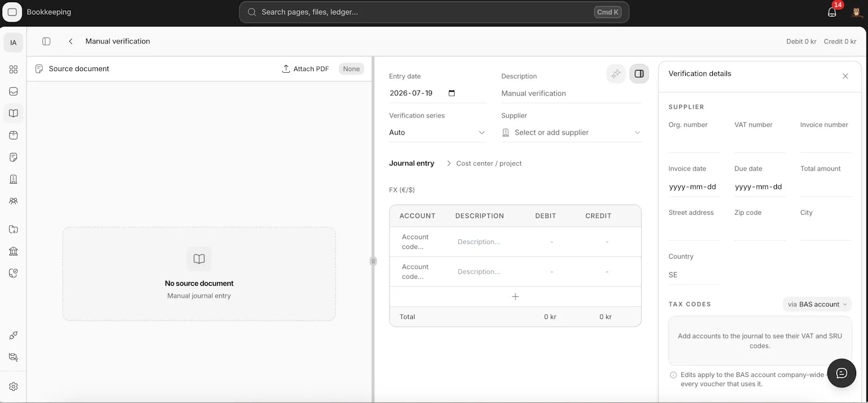Open the via BAS account dropdown

coord(817,304)
